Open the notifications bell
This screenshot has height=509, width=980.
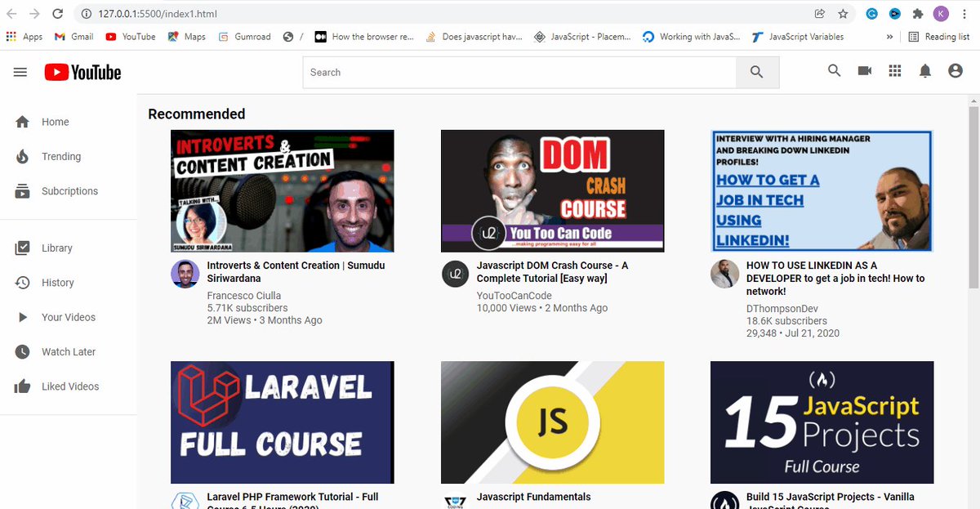click(925, 71)
